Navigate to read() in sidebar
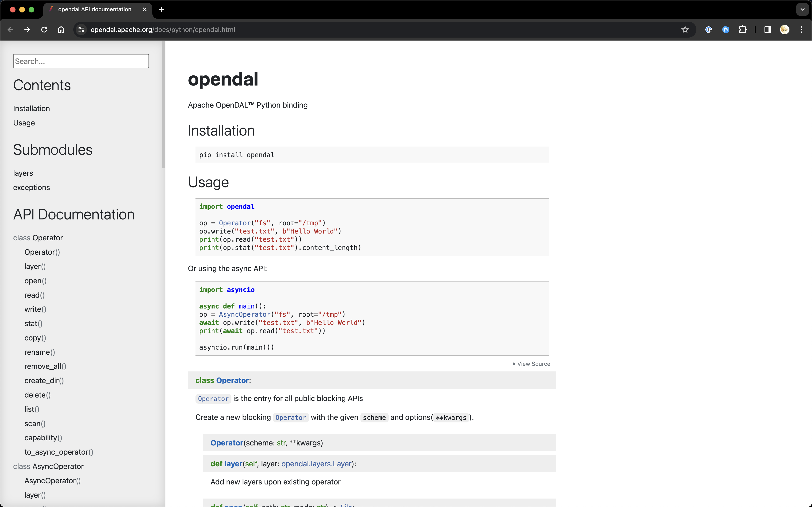The image size is (812, 507). [35, 295]
